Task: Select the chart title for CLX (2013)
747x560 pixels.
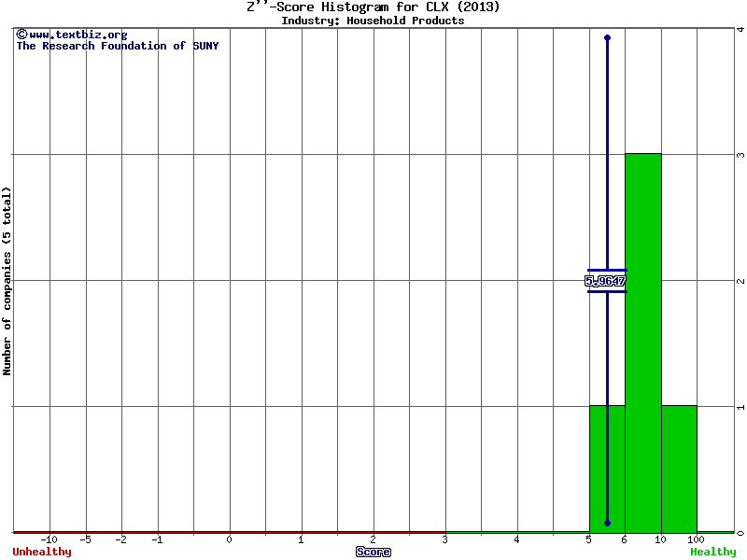Action: (x=373, y=7)
